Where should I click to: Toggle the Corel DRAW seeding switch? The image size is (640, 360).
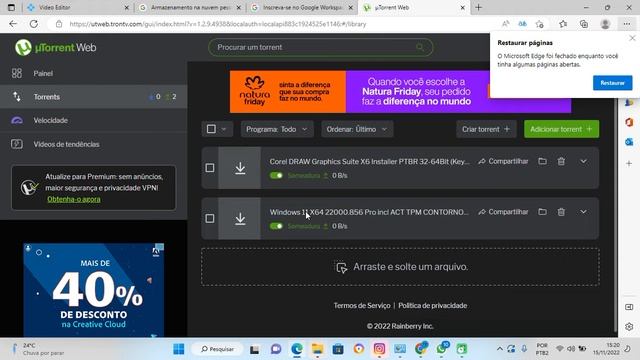(x=276, y=176)
